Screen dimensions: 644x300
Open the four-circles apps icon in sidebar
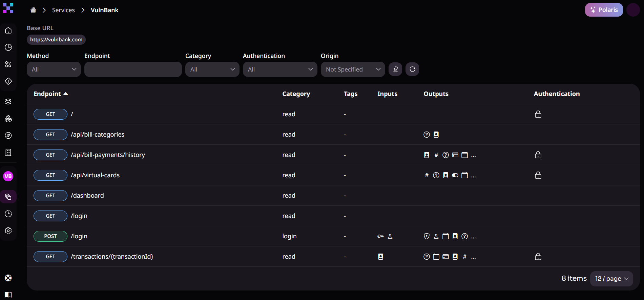[x=8, y=64]
